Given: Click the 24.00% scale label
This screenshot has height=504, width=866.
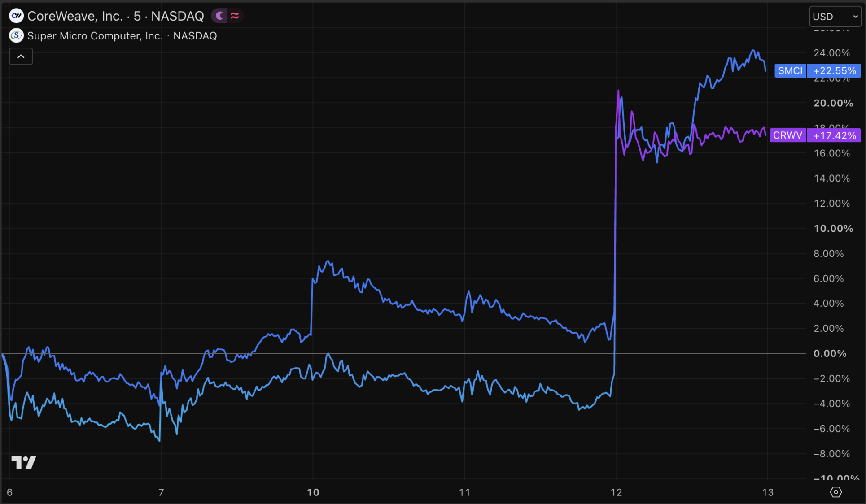Looking at the screenshot, I should [831, 53].
